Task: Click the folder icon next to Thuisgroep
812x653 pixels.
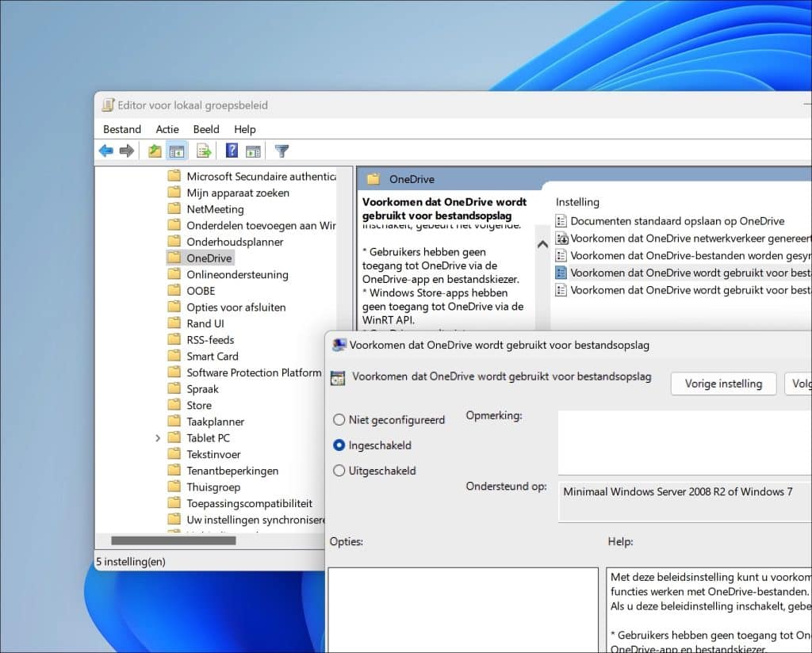Action: (174, 487)
